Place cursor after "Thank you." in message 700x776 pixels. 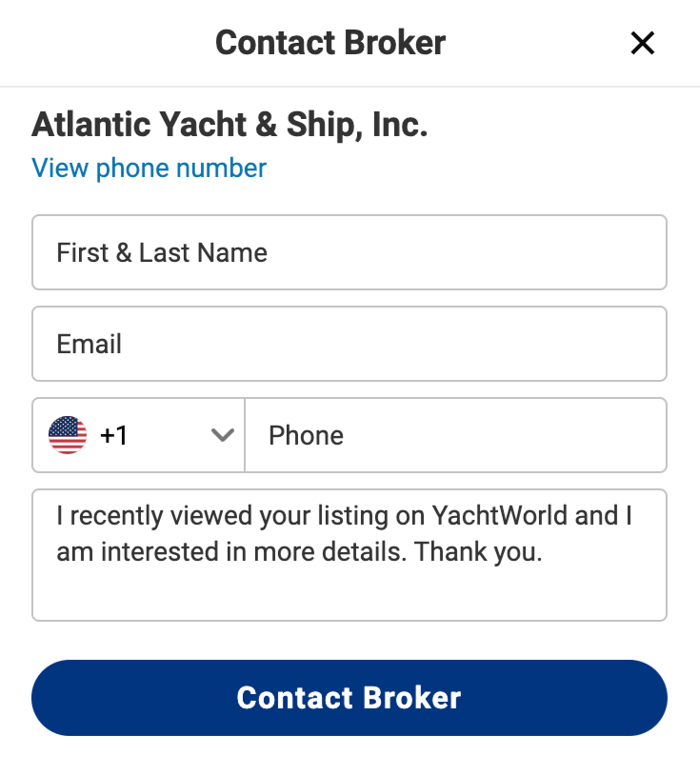click(x=545, y=552)
